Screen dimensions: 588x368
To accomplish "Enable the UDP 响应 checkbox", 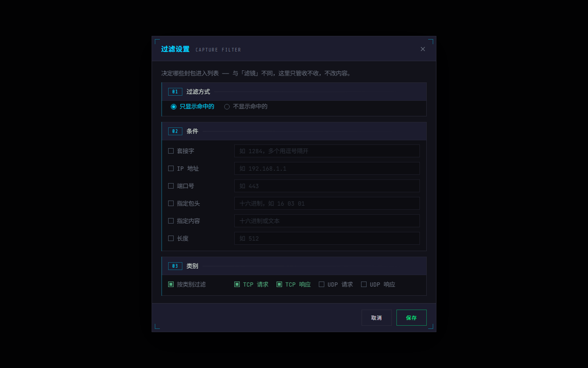I will (364, 284).
